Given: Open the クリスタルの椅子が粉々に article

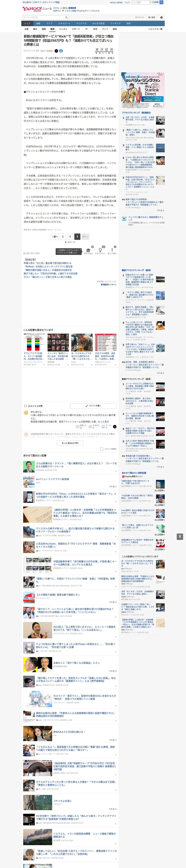Looking at the screenshot, I should click(75, 530).
